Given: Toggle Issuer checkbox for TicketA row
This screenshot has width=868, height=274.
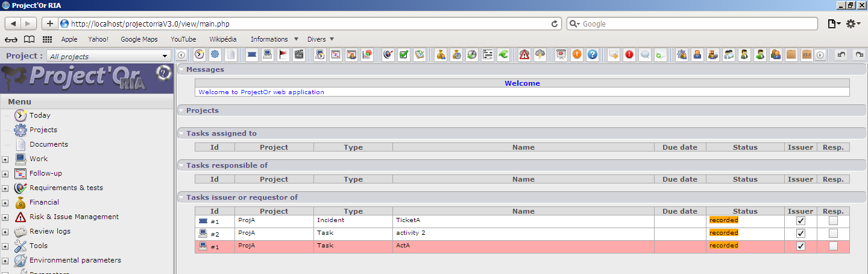Looking at the screenshot, I should pyautogui.click(x=800, y=221).
